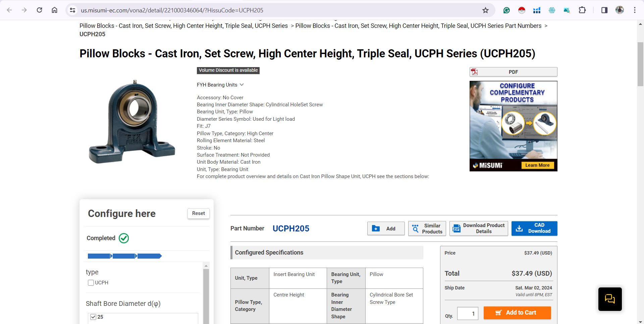Click the Cylindrical Bore Set Screw Type cell

pos(394,306)
